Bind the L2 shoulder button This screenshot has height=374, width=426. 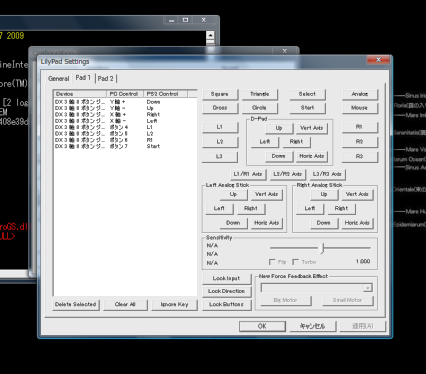[x=220, y=142]
